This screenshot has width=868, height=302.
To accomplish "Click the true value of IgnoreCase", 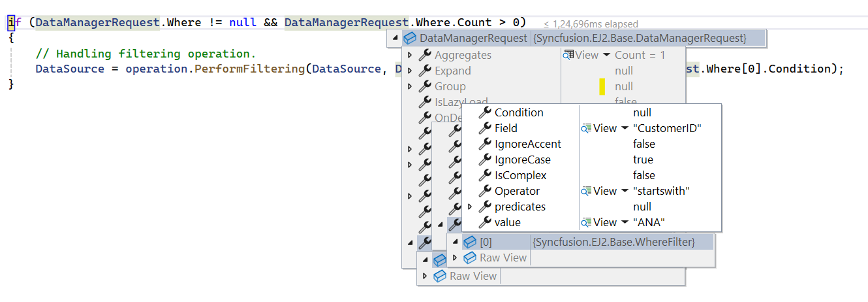I will pyautogui.click(x=643, y=159).
